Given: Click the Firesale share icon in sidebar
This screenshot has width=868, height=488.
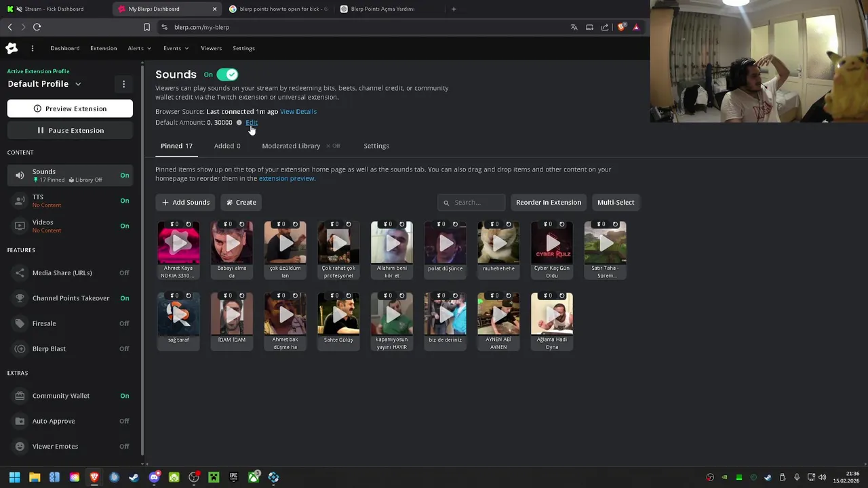Looking at the screenshot, I should point(20,323).
